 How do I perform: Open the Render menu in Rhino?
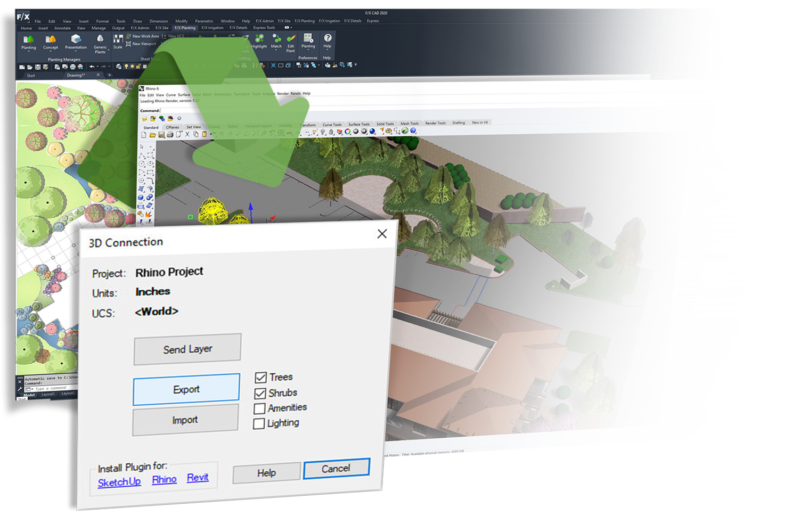pos(283,93)
